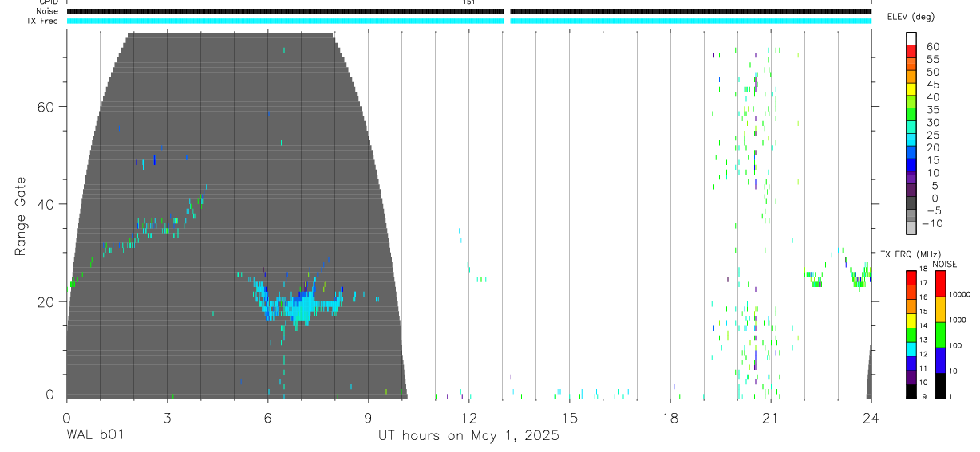Click the green swatch in NOISE color bar
Viewport: 980px width, 452px height.
940,335
